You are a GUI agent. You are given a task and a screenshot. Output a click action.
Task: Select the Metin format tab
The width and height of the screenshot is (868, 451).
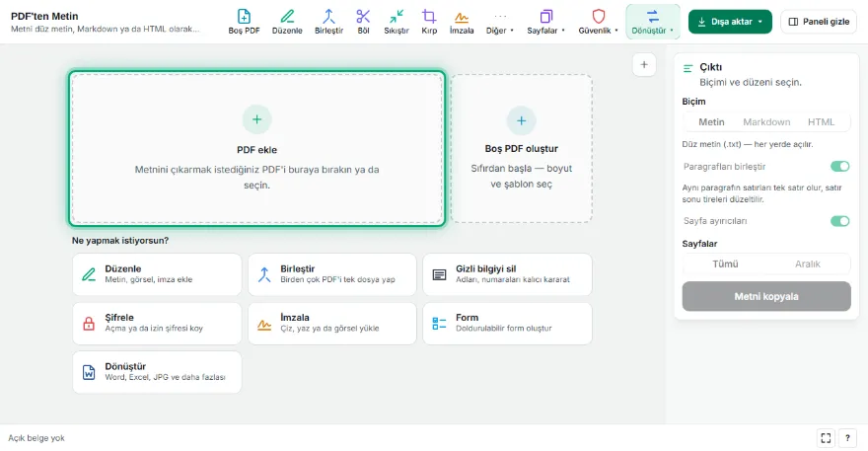point(711,122)
